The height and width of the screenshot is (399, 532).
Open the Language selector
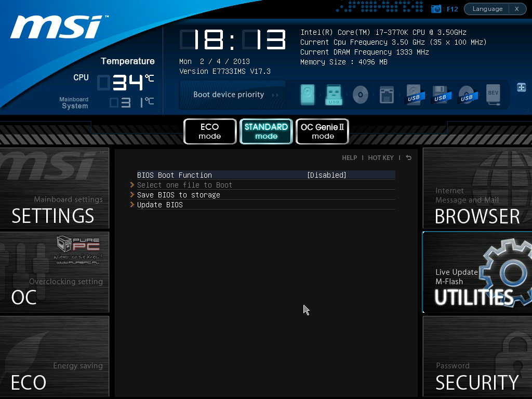487,9
